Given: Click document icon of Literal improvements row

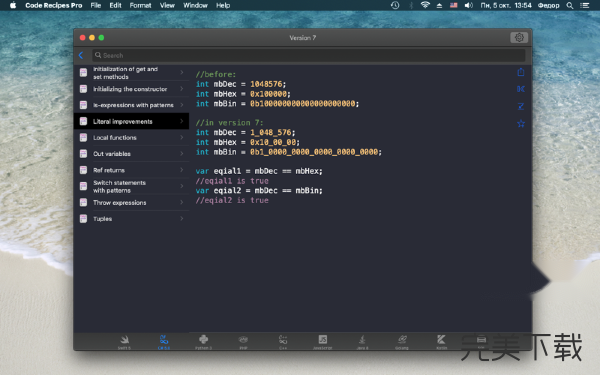Looking at the screenshot, I should 83,121.
